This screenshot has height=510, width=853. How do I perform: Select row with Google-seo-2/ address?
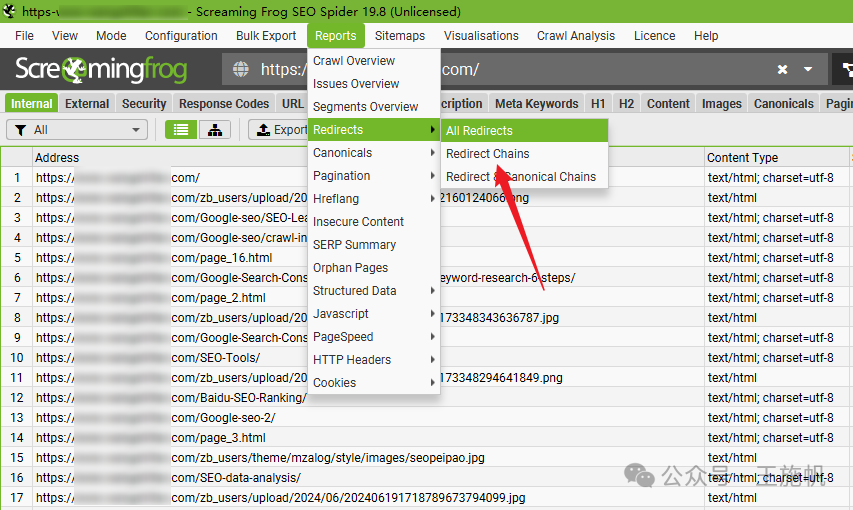426,417
